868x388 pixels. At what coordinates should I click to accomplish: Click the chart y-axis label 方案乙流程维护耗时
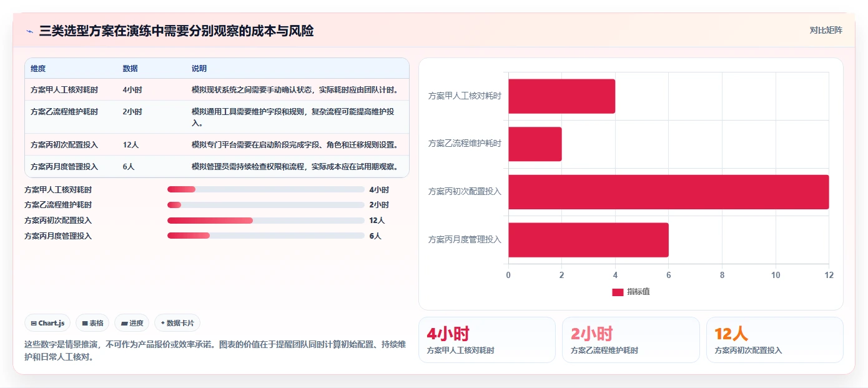coord(465,144)
